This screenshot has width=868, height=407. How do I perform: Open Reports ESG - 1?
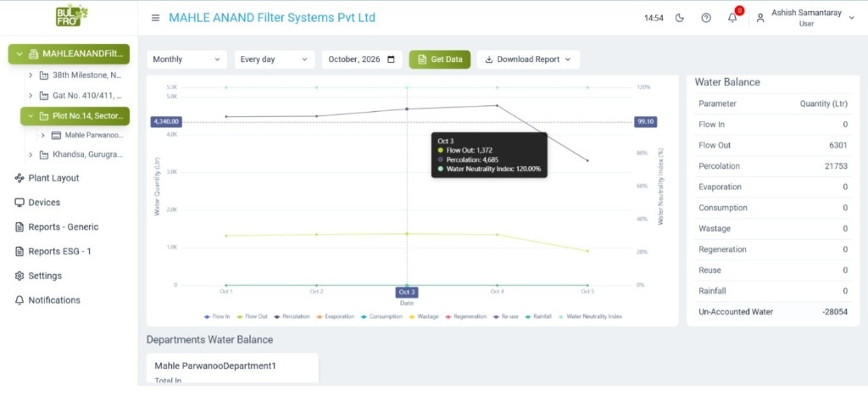pyautogui.click(x=60, y=251)
